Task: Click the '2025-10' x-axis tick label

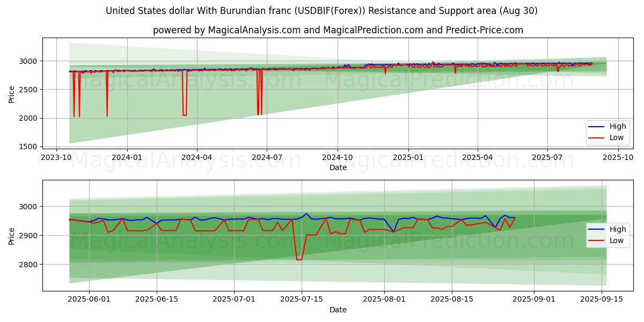Action: (x=618, y=157)
